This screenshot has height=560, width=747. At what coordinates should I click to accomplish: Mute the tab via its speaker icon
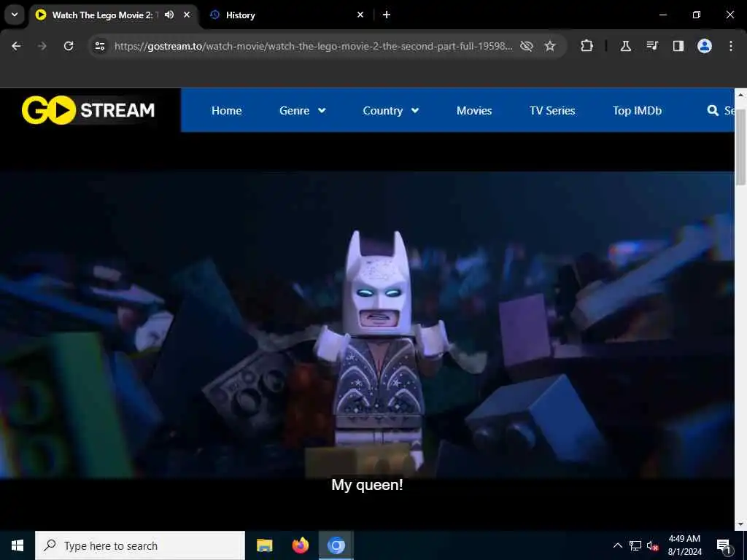click(169, 15)
